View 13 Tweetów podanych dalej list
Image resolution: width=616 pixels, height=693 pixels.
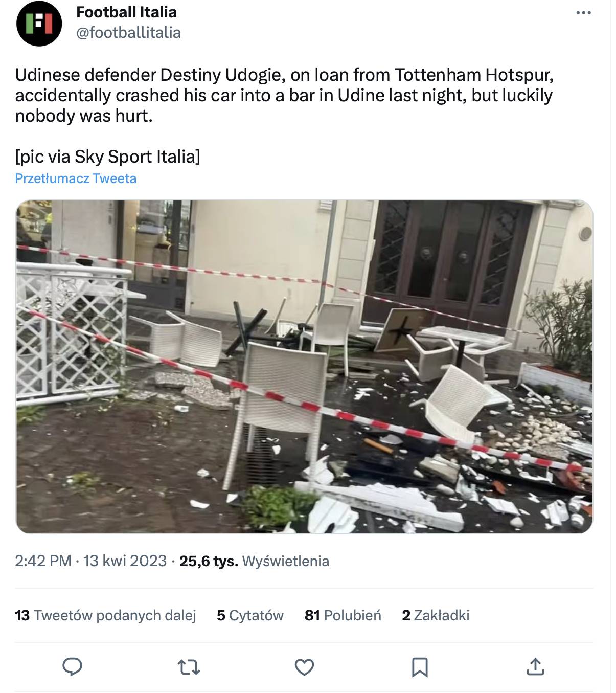105,615
